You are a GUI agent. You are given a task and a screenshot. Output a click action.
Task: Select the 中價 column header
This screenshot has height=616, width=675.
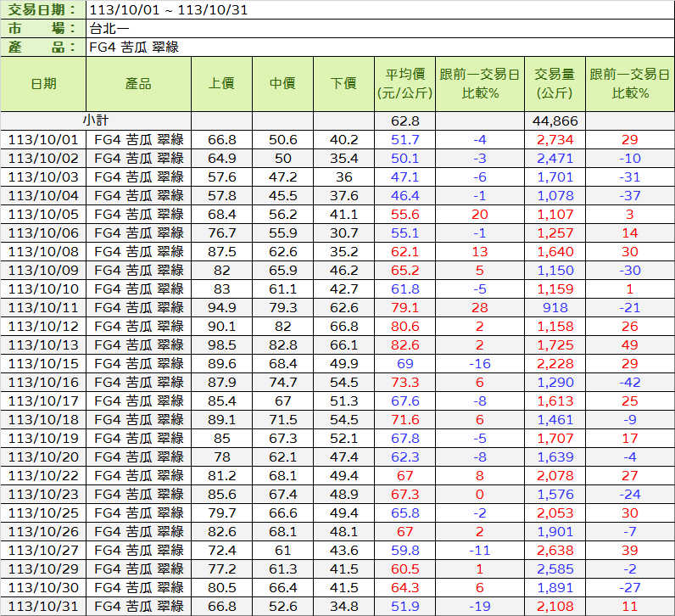click(x=282, y=83)
